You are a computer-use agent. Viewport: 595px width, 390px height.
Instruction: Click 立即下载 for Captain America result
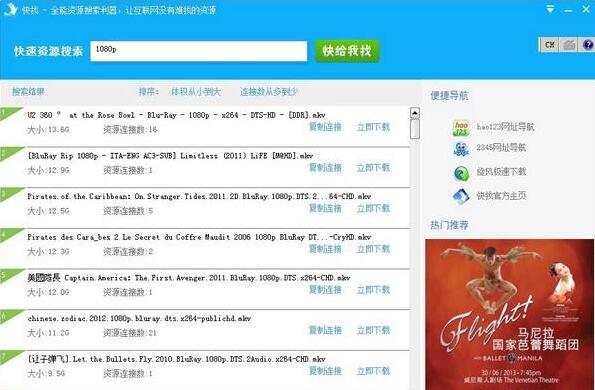373,290
